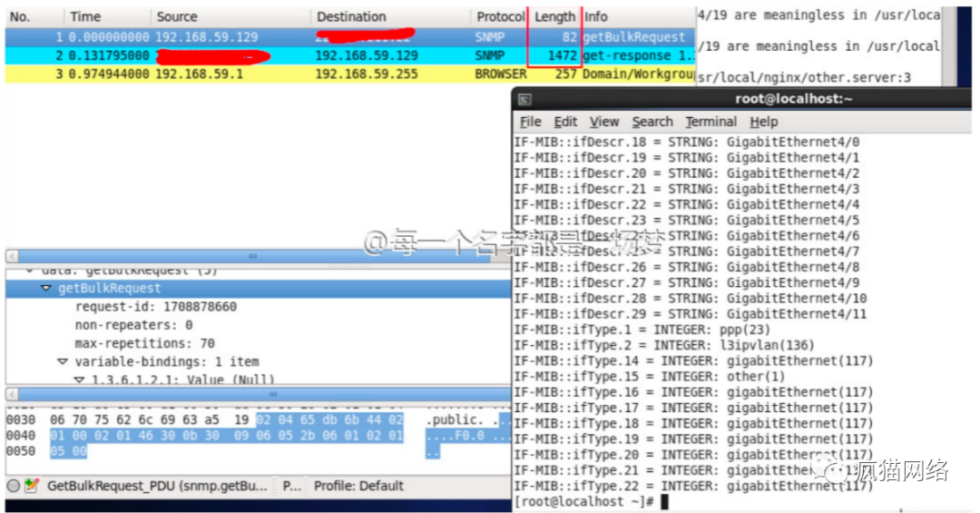Image resolution: width=980 pixels, height=513 pixels.
Task: Open the terminal View menu
Action: coord(603,122)
